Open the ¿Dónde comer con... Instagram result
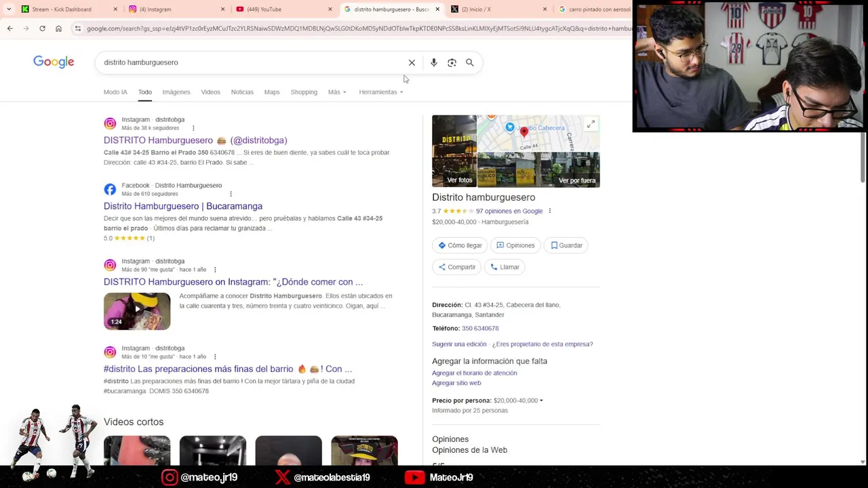This screenshot has height=488, width=868. coord(233,282)
